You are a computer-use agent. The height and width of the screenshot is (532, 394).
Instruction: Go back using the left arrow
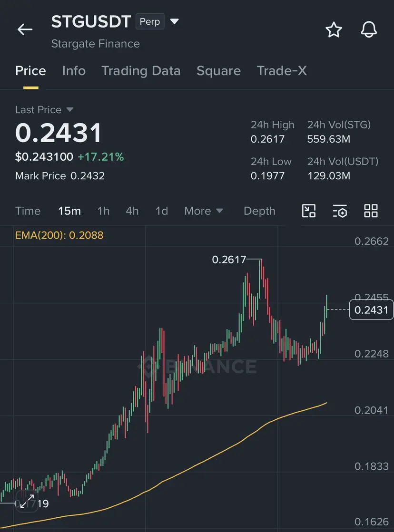(x=25, y=29)
